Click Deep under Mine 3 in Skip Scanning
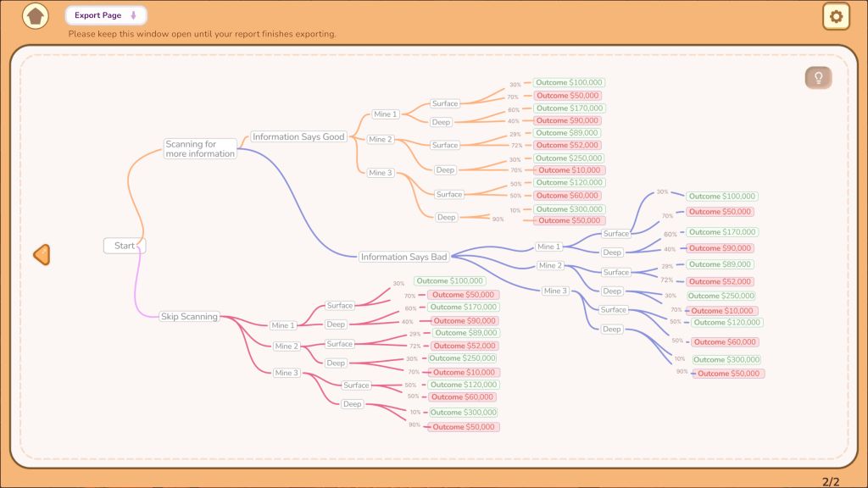 pyautogui.click(x=352, y=404)
